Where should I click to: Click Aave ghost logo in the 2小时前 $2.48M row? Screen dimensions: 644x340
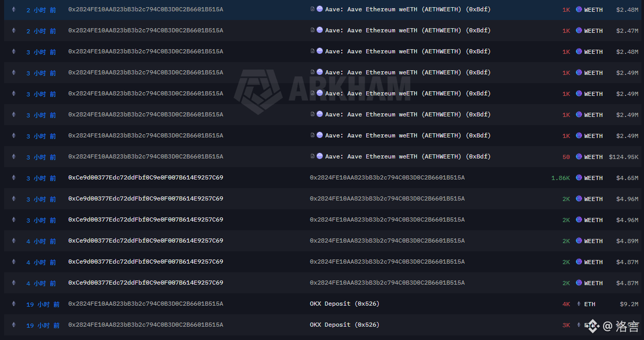click(320, 9)
